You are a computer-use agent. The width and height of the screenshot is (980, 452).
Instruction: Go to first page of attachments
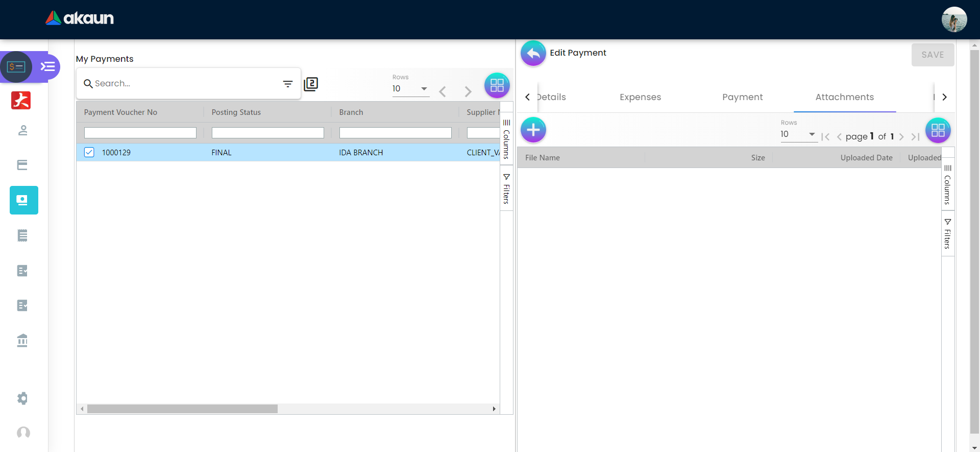click(825, 137)
